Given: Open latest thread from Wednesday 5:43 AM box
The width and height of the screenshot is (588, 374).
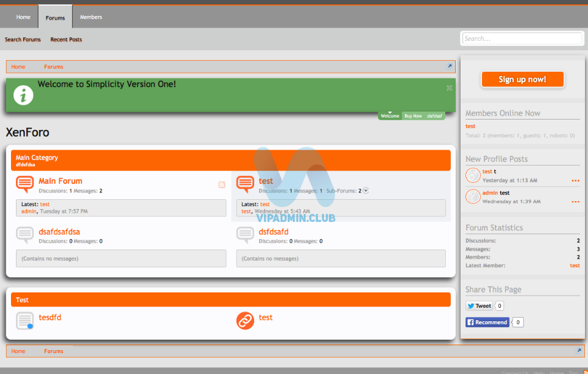Looking at the screenshot, I should [265, 204].
